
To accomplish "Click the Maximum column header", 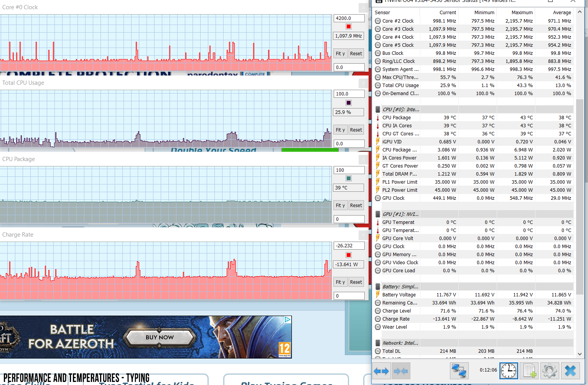I will pos(516,12).
